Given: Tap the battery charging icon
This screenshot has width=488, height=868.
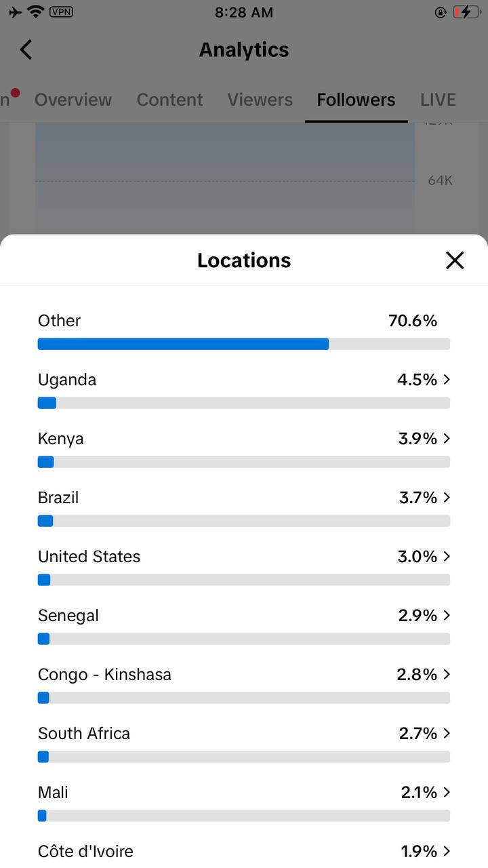Looking at the screenshot, I should 466,12.
